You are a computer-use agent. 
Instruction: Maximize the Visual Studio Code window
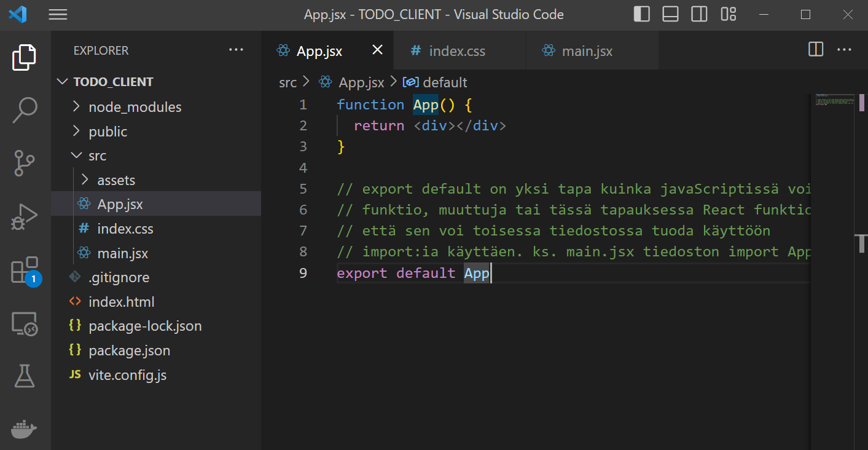[x=806, y=14]
